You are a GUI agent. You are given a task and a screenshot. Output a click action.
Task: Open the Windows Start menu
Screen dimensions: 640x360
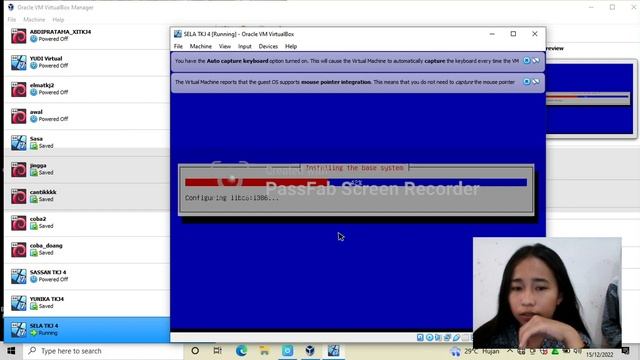(x=11, y=351)
